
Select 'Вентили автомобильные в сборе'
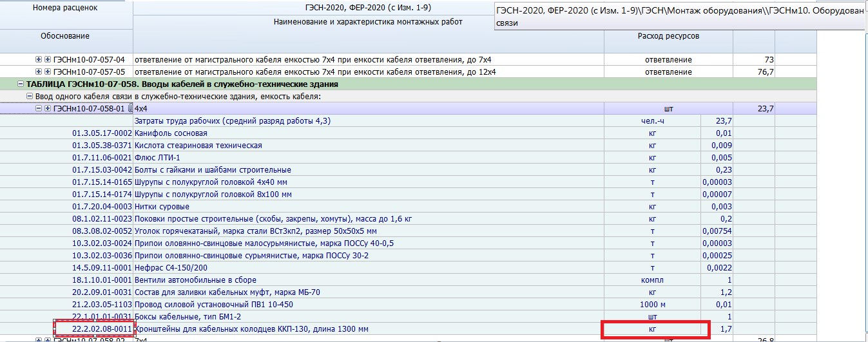(x=195, y=280)
